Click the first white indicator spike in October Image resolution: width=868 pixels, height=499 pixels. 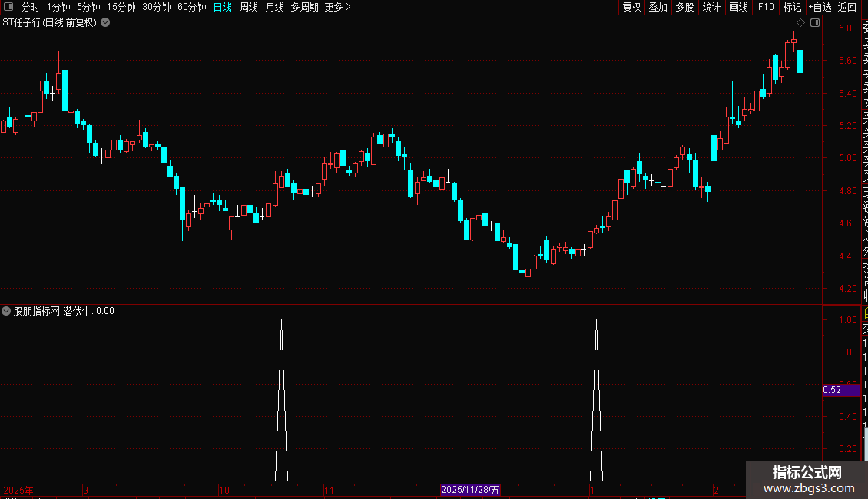(281, 400)
